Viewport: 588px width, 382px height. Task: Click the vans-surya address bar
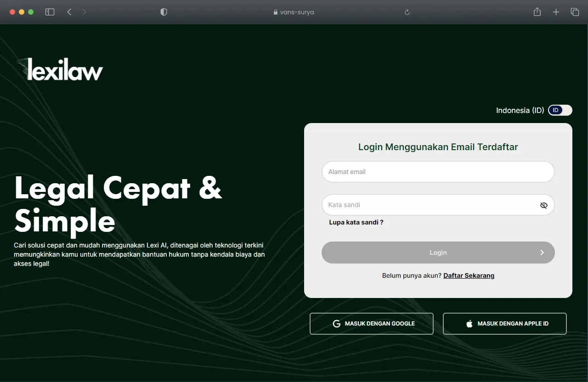(294, 12)
